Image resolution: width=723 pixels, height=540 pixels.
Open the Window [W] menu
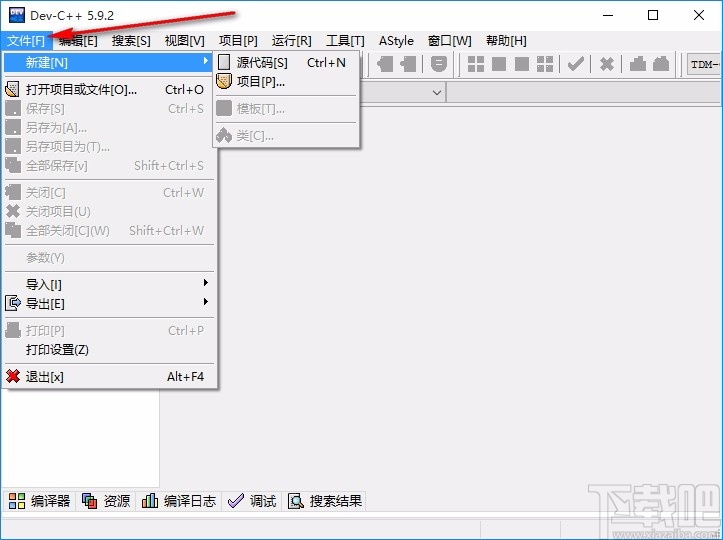[x=450, y=41]
